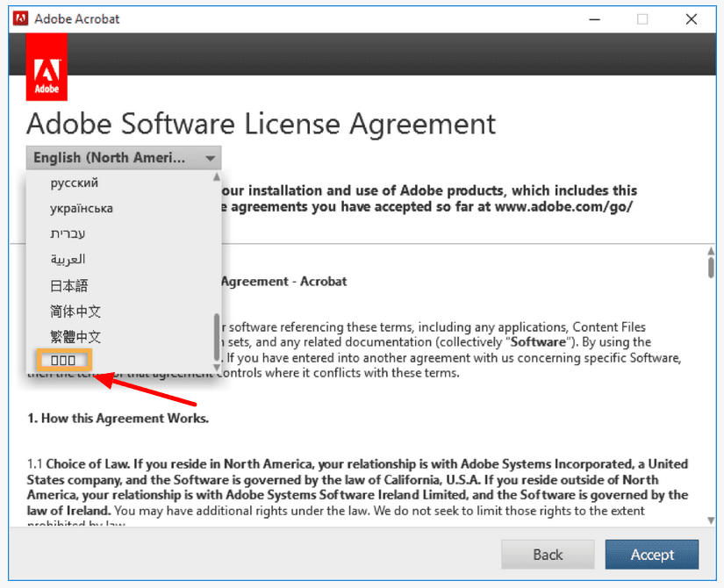Screen dimensions: 724x588
Task: Open the English (North America) language dropdown
Action: 124,158
